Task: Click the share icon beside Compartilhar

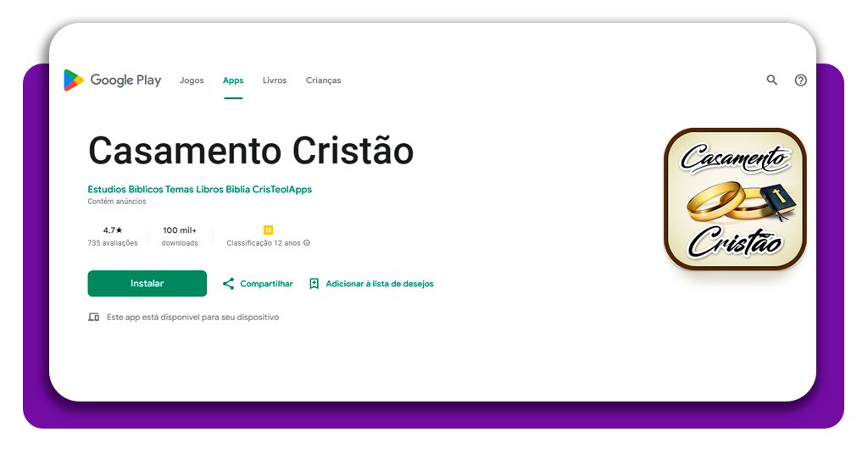Action: [x=228, y=284]
